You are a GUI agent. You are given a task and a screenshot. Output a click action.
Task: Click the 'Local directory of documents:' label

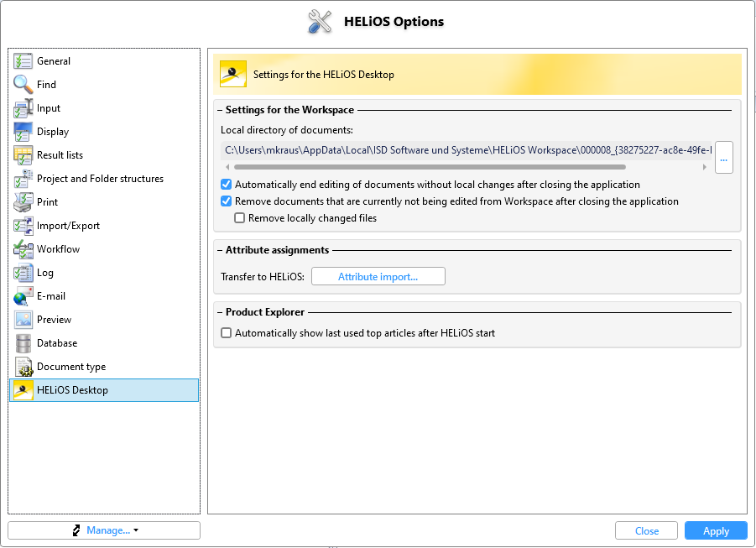point(287,130)
